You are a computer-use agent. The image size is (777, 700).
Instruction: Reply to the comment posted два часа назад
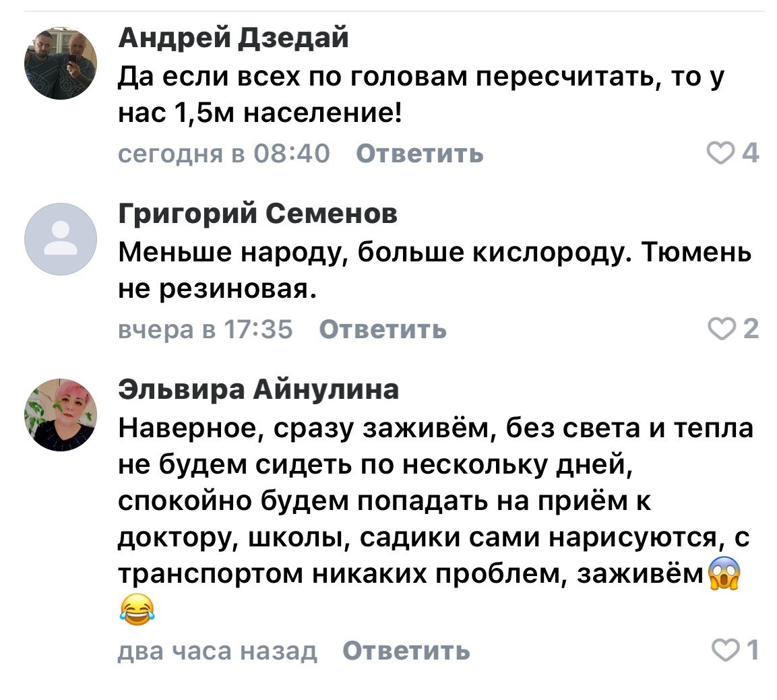click(x=406, y=651)
